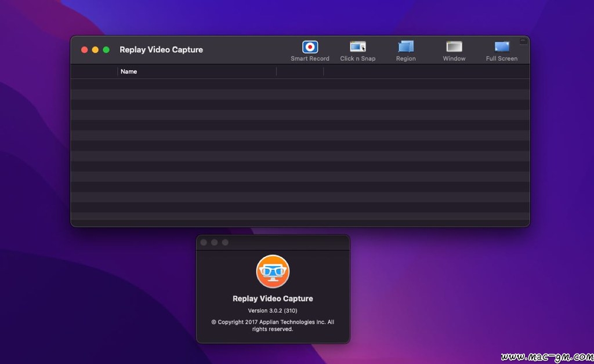Maximize the Replay Video Capture main window
594x364 pixels.
tap(107, 50)
